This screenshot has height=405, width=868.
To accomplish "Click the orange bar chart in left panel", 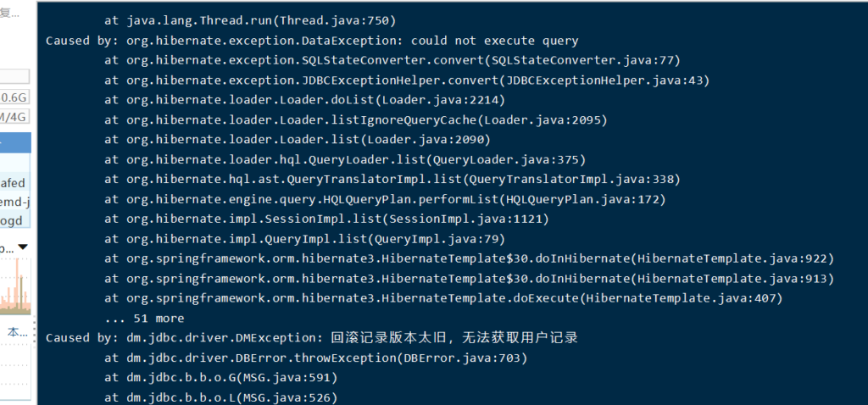I will point(14,288).
